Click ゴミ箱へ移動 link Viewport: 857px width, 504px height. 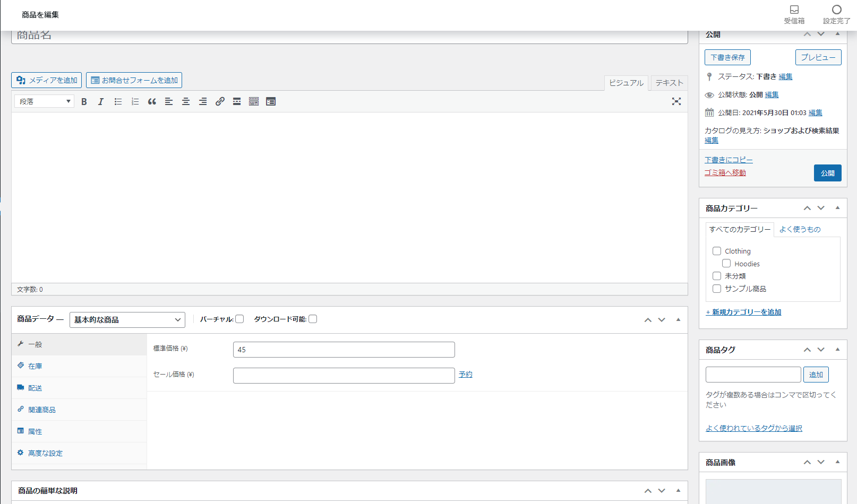click(725, 172)
